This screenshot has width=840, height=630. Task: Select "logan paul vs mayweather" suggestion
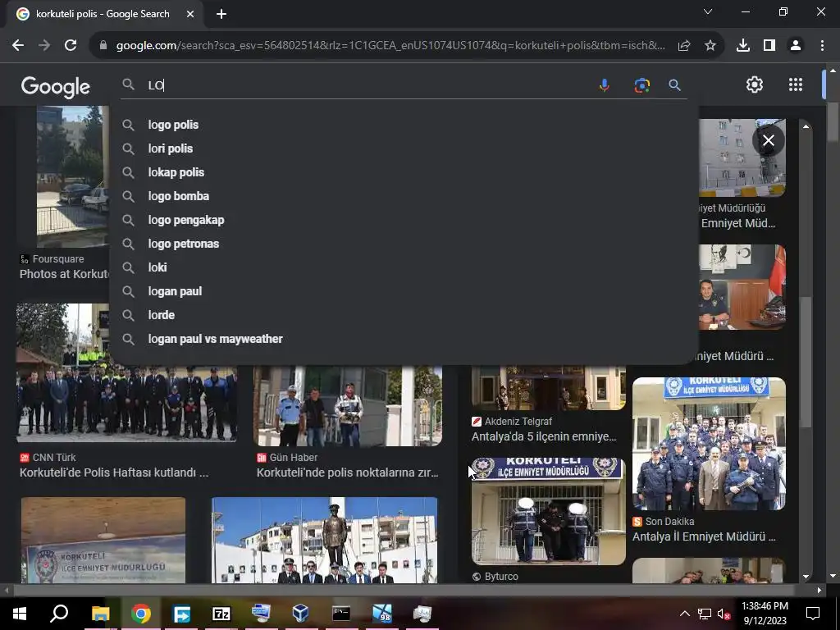click(404, 339)
